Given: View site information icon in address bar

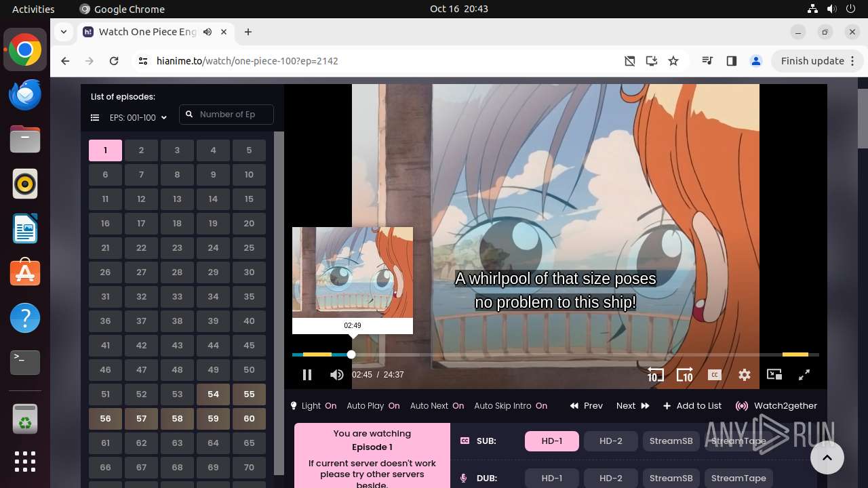Looking at the screenshot, I should (142, 61).
